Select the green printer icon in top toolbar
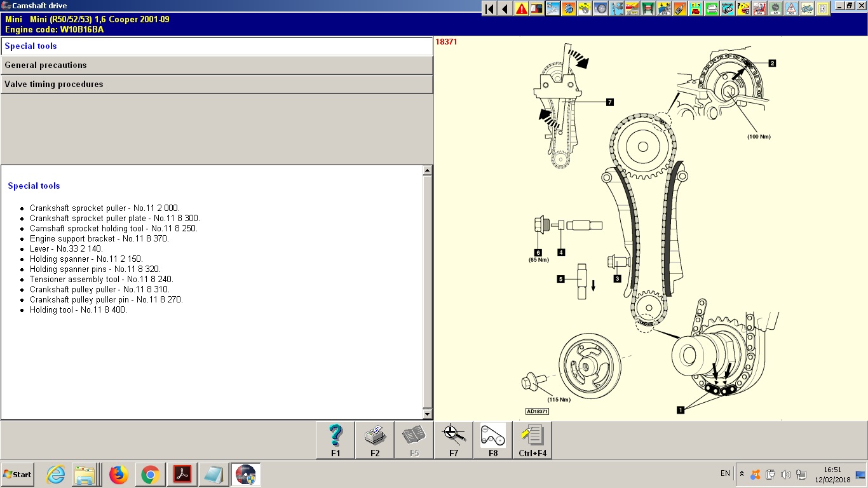 point(712,9)
